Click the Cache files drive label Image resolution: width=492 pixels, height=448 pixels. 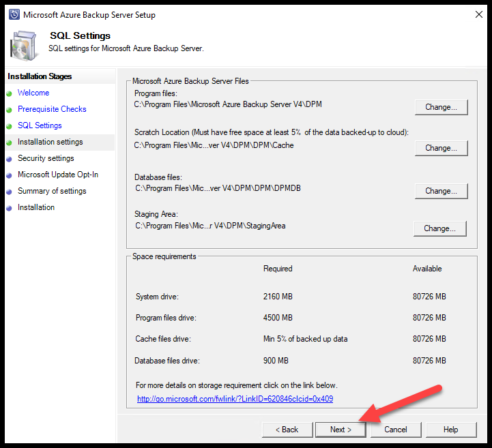[x=163, y=339]
